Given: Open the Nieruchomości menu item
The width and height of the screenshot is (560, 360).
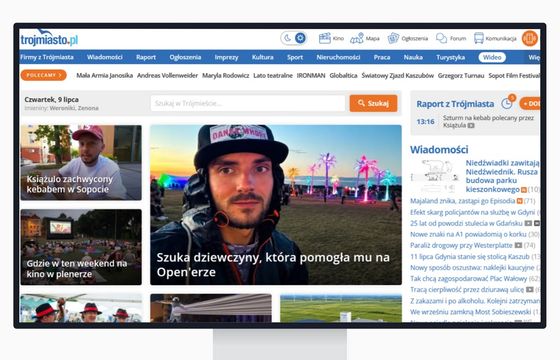Looking at the screenshot, I should tap(338, 57).
